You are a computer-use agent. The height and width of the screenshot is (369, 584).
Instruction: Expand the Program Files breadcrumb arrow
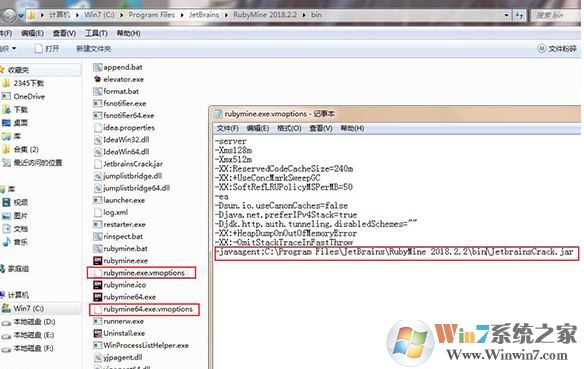182,15
